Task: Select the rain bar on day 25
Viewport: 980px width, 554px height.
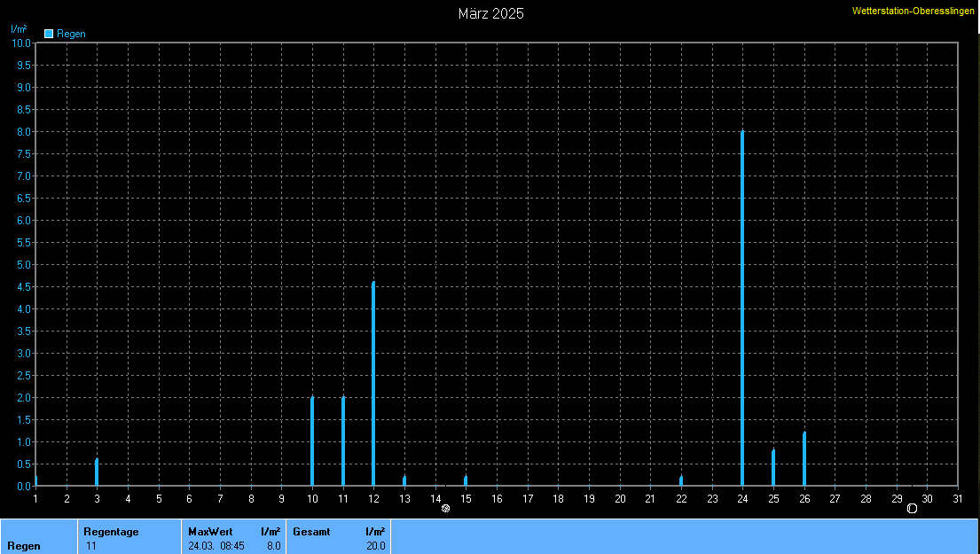Action: [773, 468]
